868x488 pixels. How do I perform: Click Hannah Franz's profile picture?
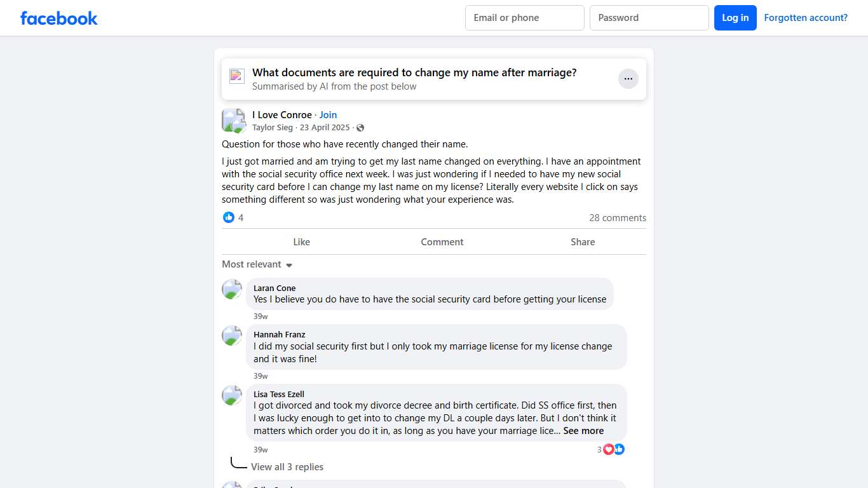[x=232, y=335]
